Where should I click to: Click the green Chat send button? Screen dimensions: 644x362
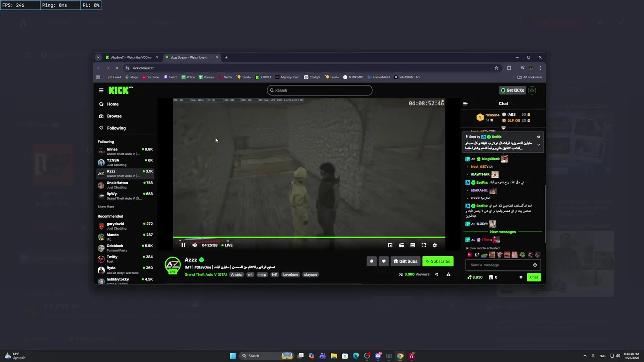534,277
